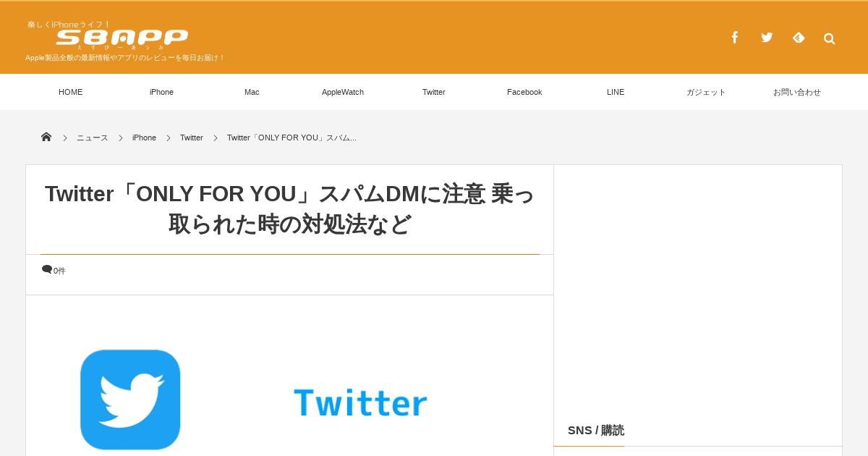Follow the ニュース breadcrumb link
The image size is (868, 456).
(93, 138)
